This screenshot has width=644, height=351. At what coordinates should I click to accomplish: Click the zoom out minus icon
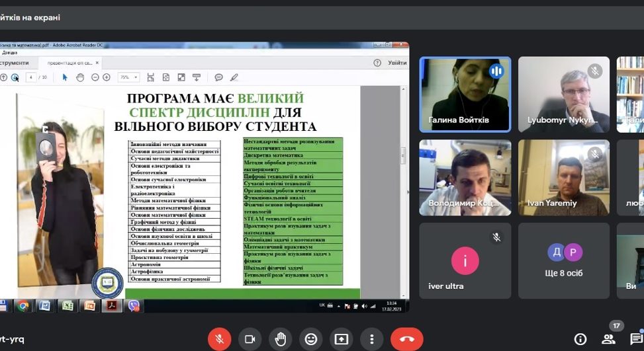[95, 77]
